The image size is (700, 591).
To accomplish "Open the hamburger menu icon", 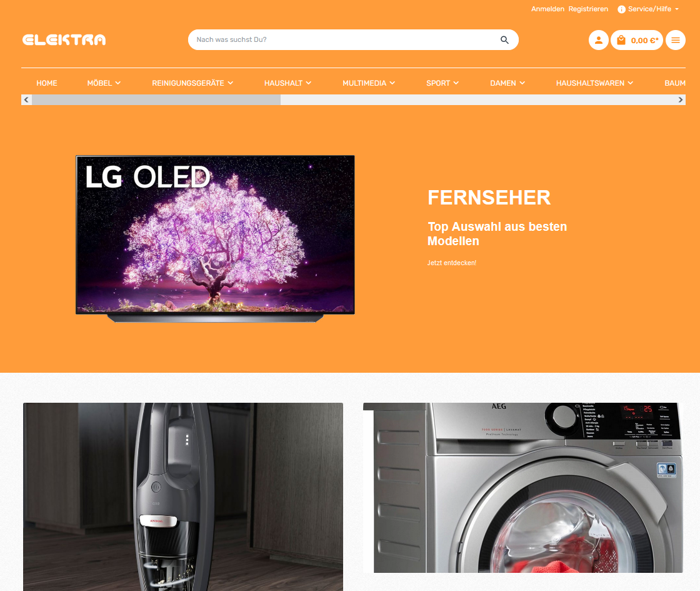I will pos(676,40).
